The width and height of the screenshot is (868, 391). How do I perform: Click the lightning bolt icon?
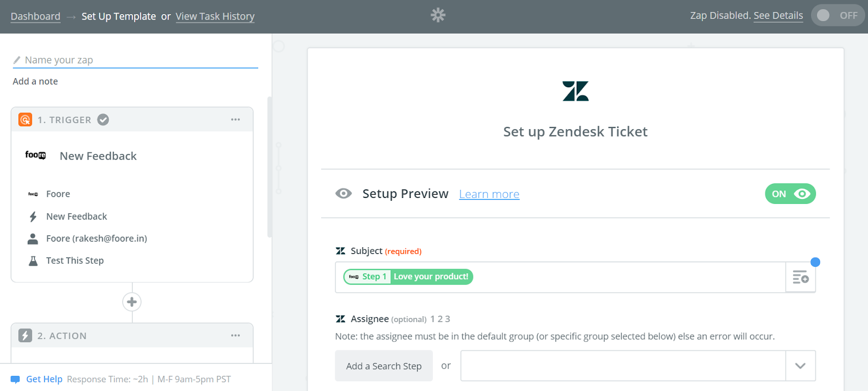(x=33, y=217)
